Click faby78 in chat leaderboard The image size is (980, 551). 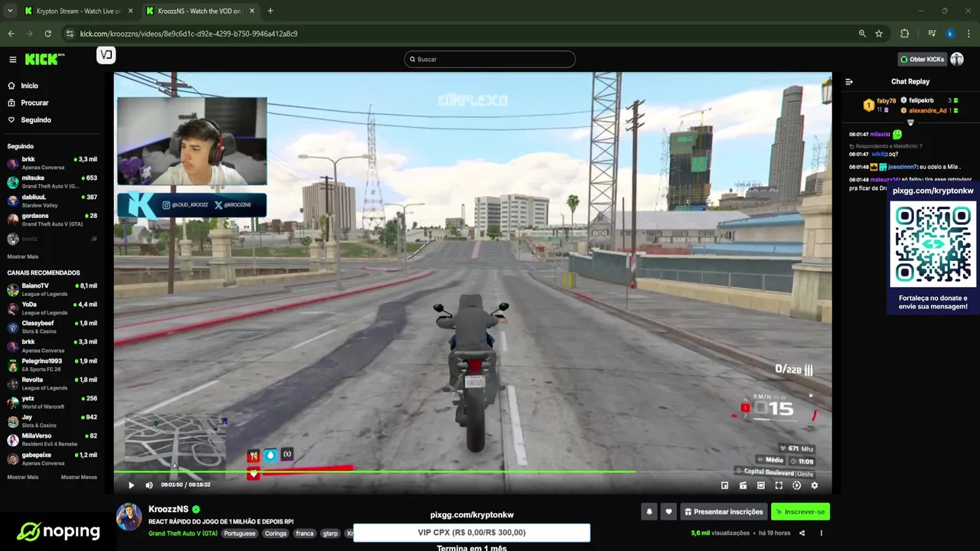[886, 101]
